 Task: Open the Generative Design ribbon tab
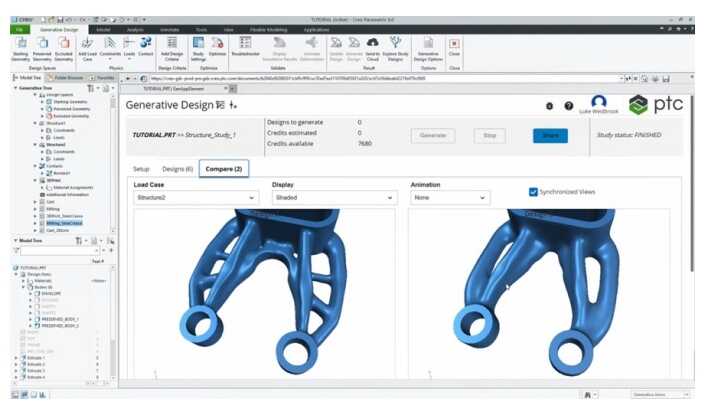(59, 30)
